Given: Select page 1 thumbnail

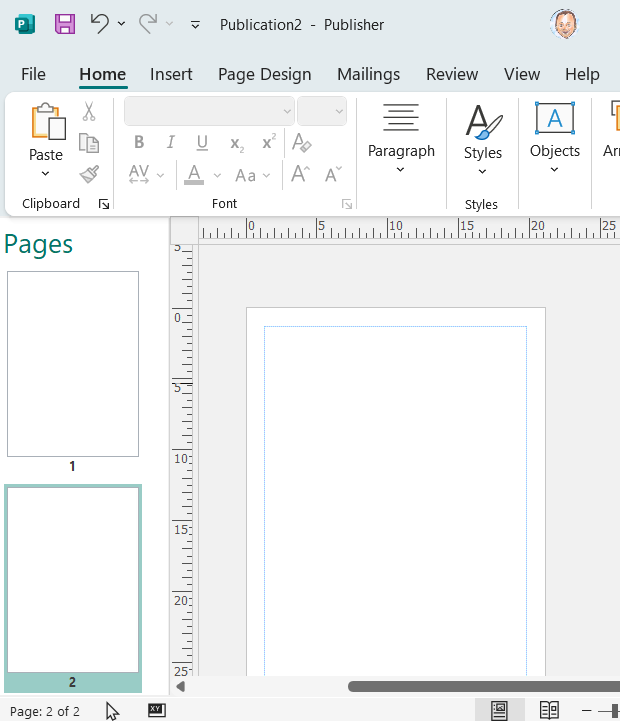Looking at the screenshot, I should (73, 364).
